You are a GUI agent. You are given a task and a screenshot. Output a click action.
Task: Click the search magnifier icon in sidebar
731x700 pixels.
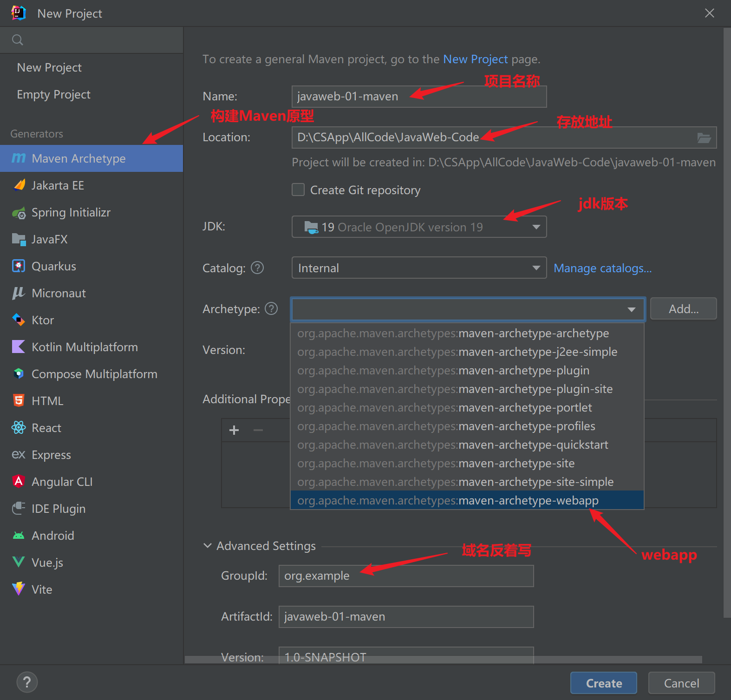(x=18, y=40)
